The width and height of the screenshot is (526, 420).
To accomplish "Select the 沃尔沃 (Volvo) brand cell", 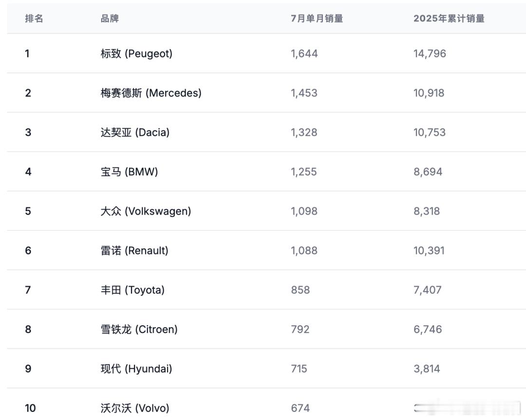I will pyautogui.click(x=135, y=408).
